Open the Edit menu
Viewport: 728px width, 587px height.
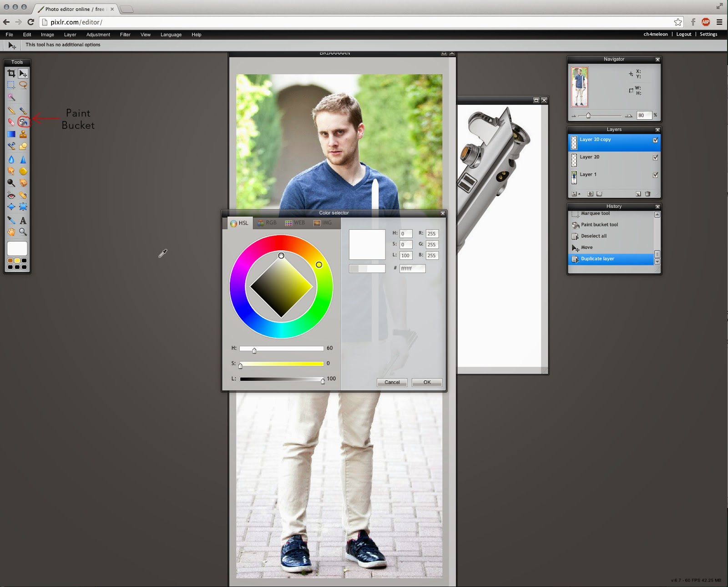coord(27,35)
